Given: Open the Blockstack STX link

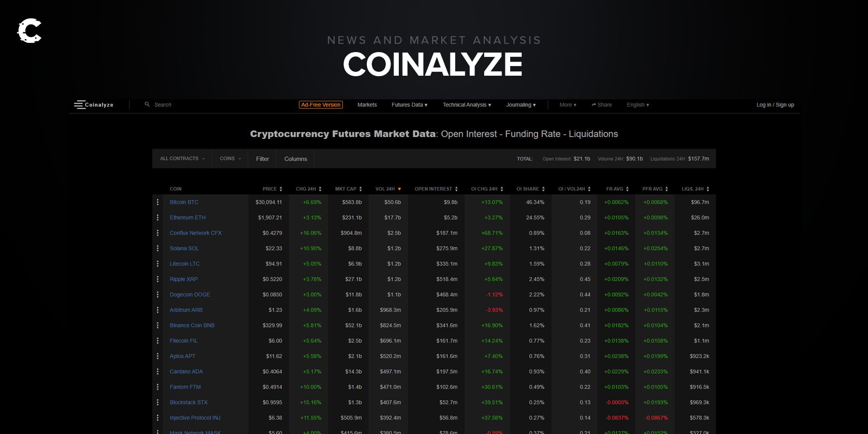Looking at the screenshot, I should pyautogui.click(x=189, y=403).
